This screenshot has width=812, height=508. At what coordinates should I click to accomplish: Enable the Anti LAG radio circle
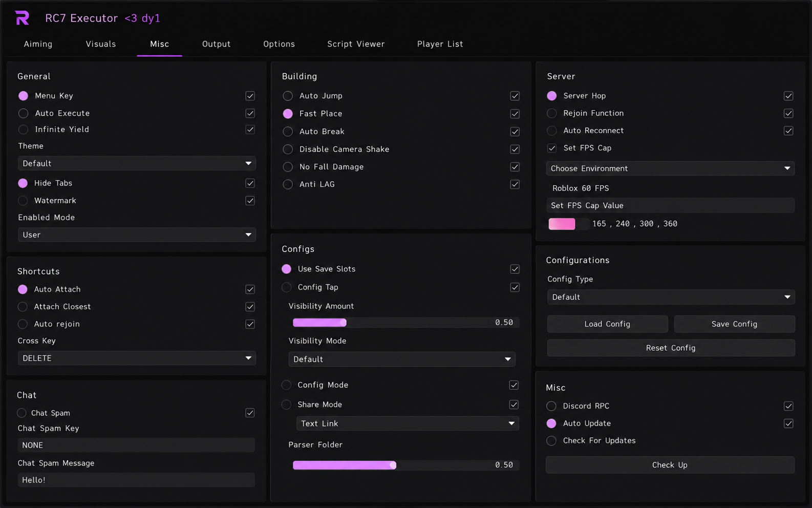288,184
